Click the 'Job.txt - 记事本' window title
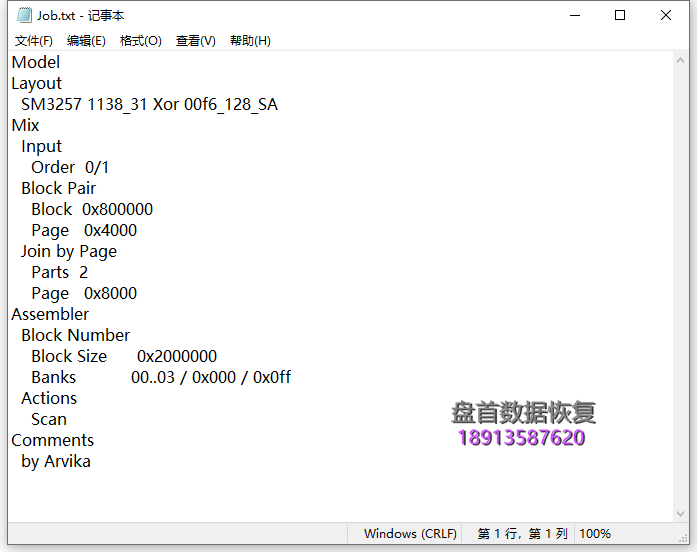Image resolution: width=697 pixels, height=552 pixels. (x=80, y=16)
